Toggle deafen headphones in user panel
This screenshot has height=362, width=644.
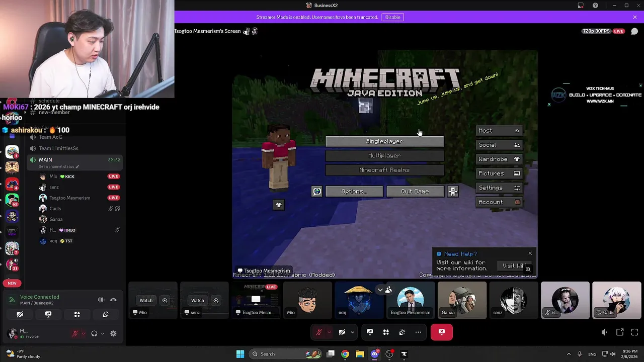point(94,333)
